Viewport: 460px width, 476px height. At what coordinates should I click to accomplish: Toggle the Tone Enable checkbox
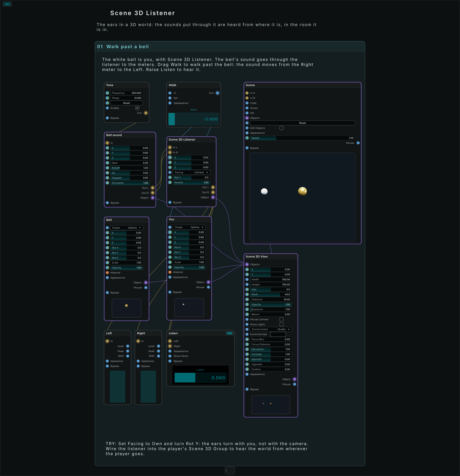tap(137, 108)
